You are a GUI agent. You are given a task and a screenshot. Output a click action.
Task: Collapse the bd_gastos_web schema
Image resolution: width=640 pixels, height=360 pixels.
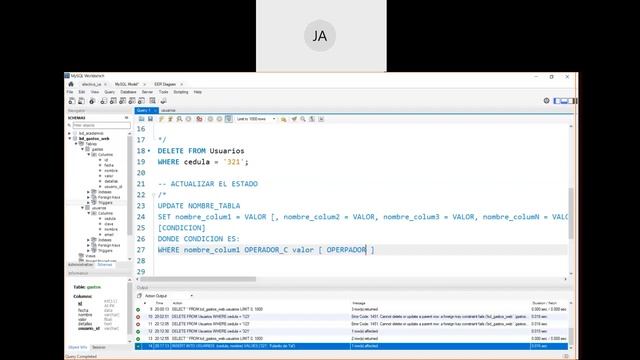69,139
